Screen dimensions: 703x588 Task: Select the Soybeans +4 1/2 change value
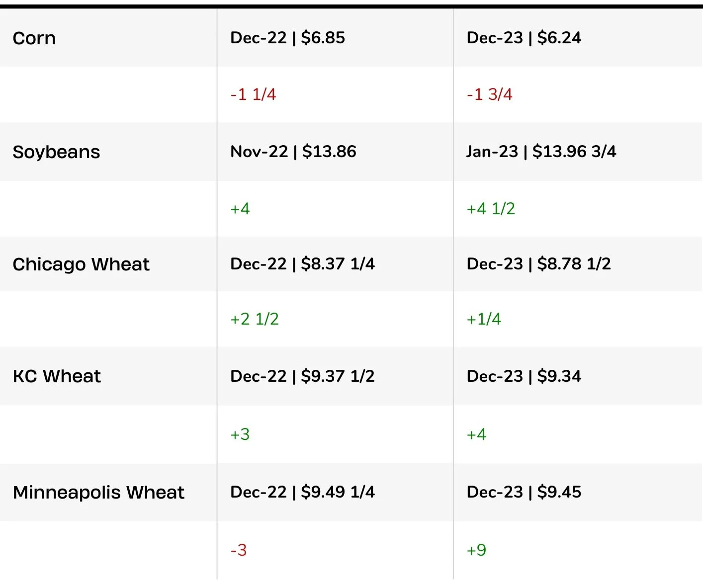pyautogui.click(x=491, y=209)
